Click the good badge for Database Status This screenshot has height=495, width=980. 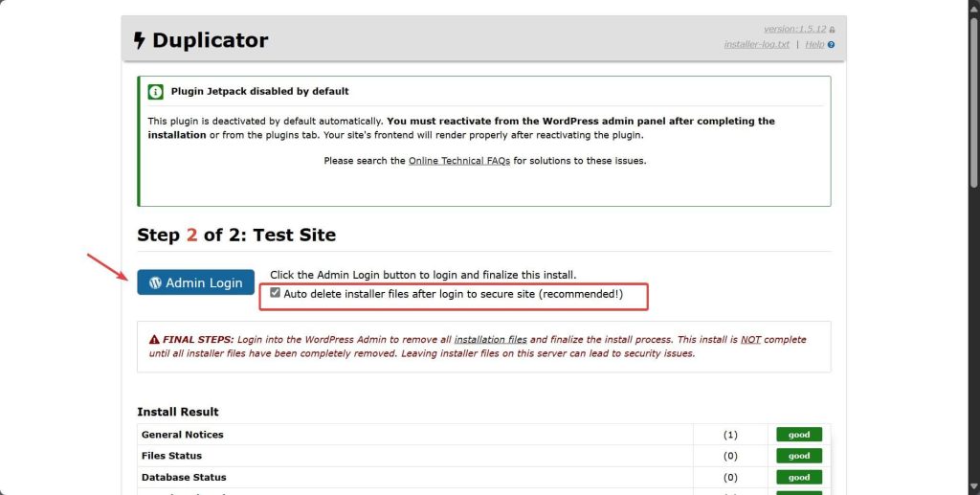pyautogui.click(x=799, y=477)
